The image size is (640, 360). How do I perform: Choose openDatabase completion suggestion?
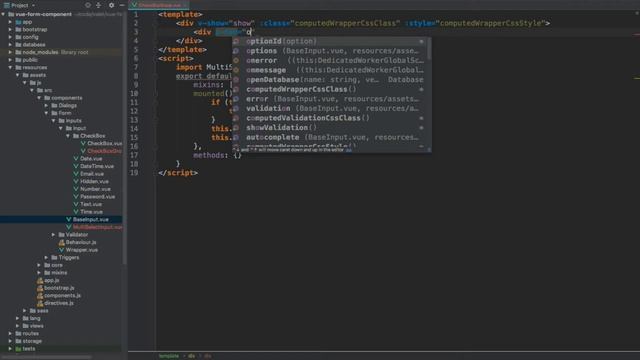[x=329, y=80]
